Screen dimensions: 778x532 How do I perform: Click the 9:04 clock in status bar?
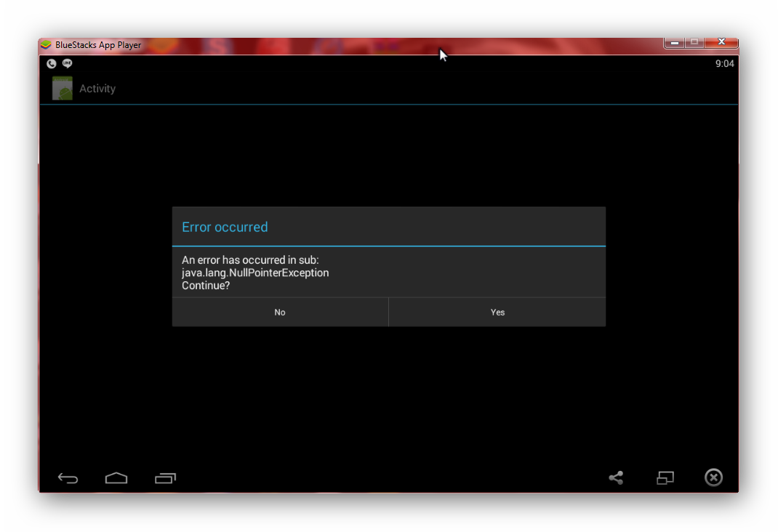pyautogui.click(x=724, y=64)
